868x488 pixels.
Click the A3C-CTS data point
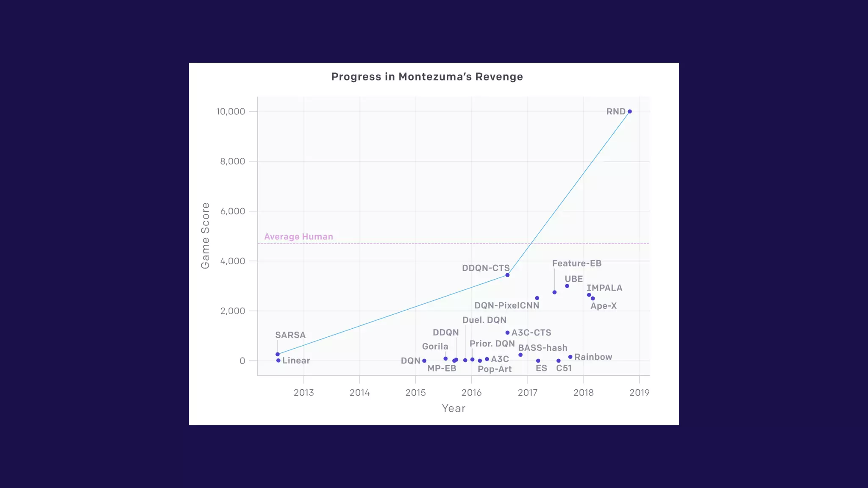click(x=507, y=333)
